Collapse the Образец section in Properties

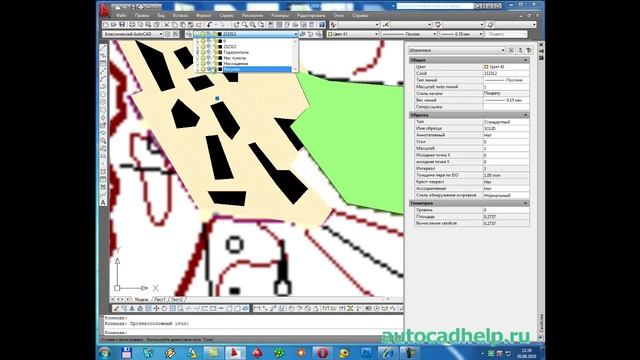(x=525, y=115)
